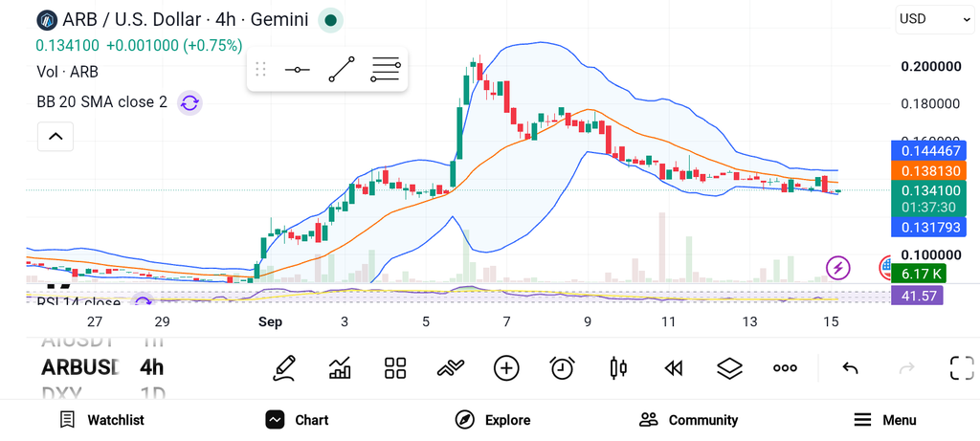Change chart type with the candlestick icon

coord(617,368)
